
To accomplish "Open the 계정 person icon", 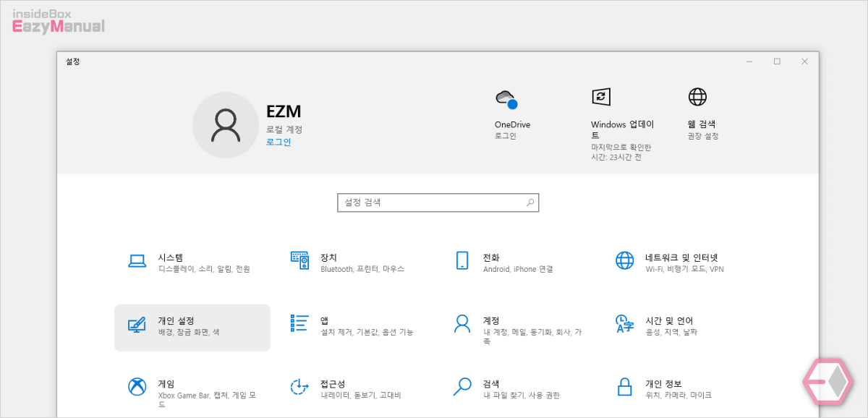I will click(462, 324).
